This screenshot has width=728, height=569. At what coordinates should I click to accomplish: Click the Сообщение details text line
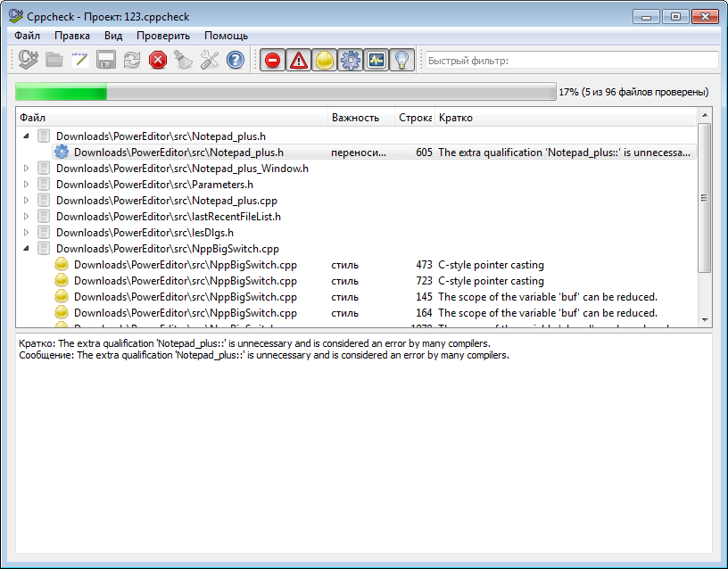click(x=264, y=355)
